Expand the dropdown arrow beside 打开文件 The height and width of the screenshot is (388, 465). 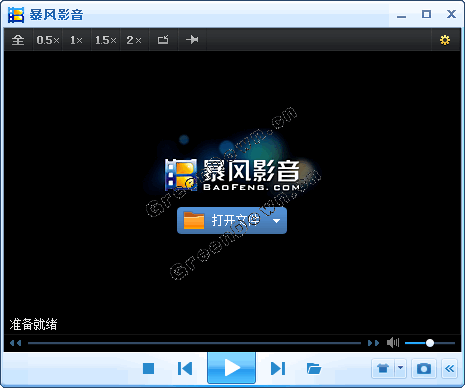(277, 220)
